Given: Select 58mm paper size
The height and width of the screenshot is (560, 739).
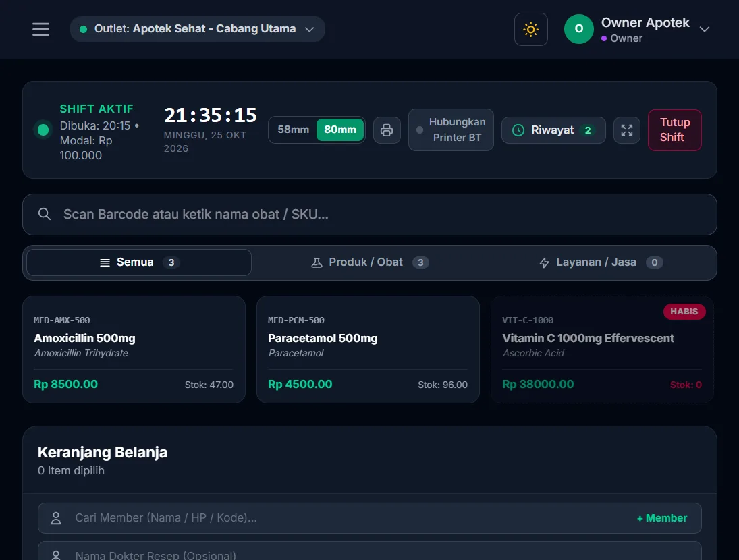Looking at the screenshot, I should point(293,130).
